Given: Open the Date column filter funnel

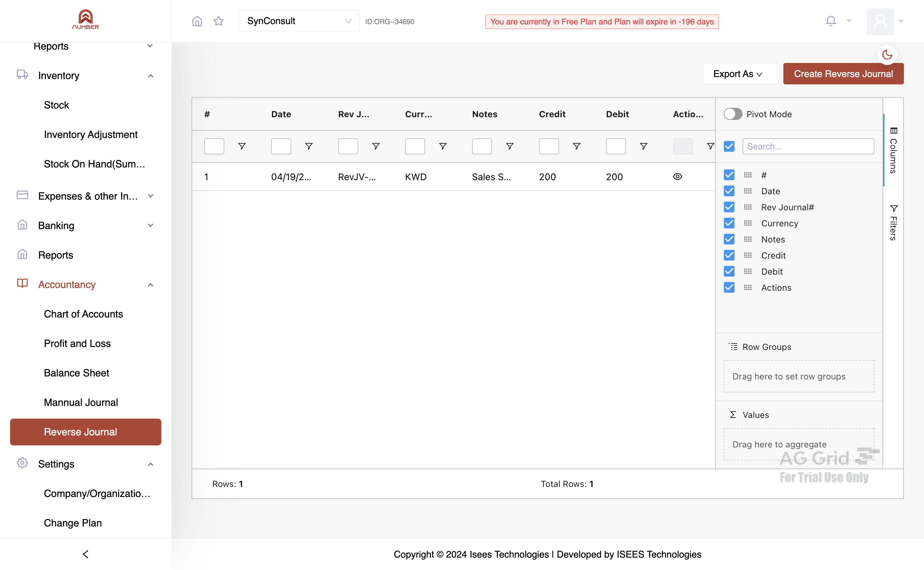Looking at the screenshot, I should (309, 146).
